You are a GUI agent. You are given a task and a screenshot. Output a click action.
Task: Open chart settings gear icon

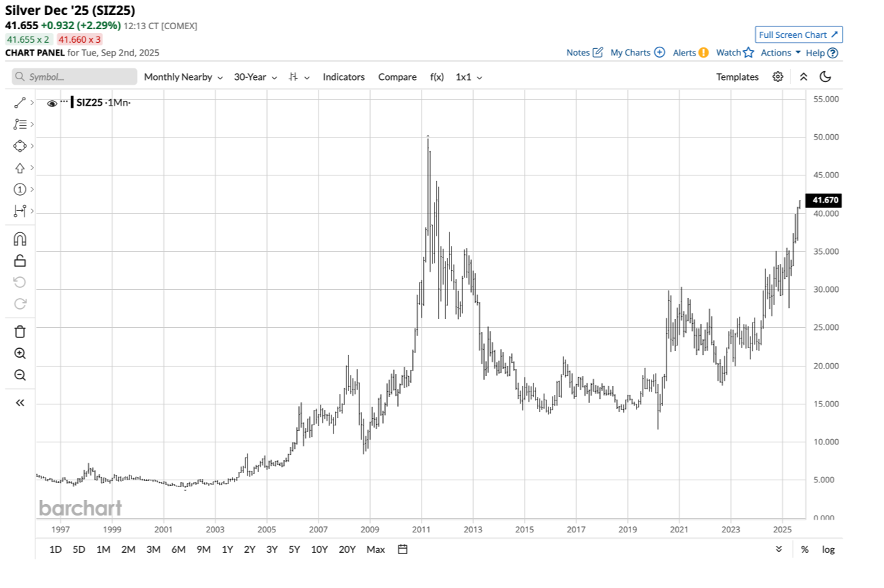(778, 77)
